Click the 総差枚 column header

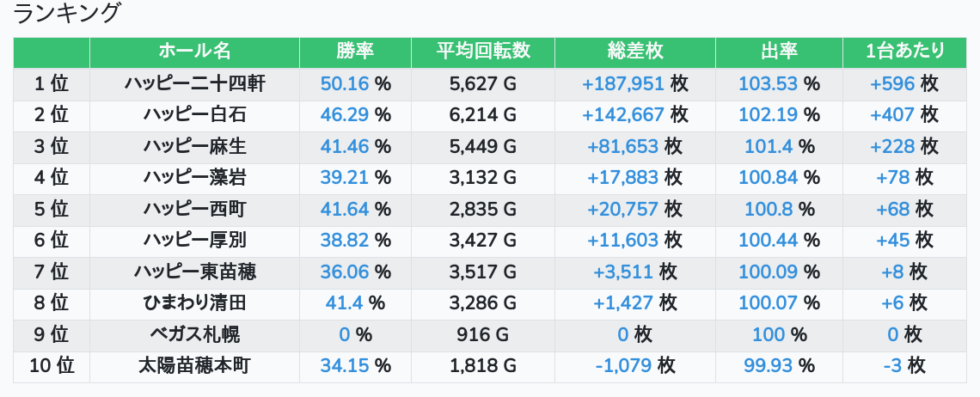[634, 52]
